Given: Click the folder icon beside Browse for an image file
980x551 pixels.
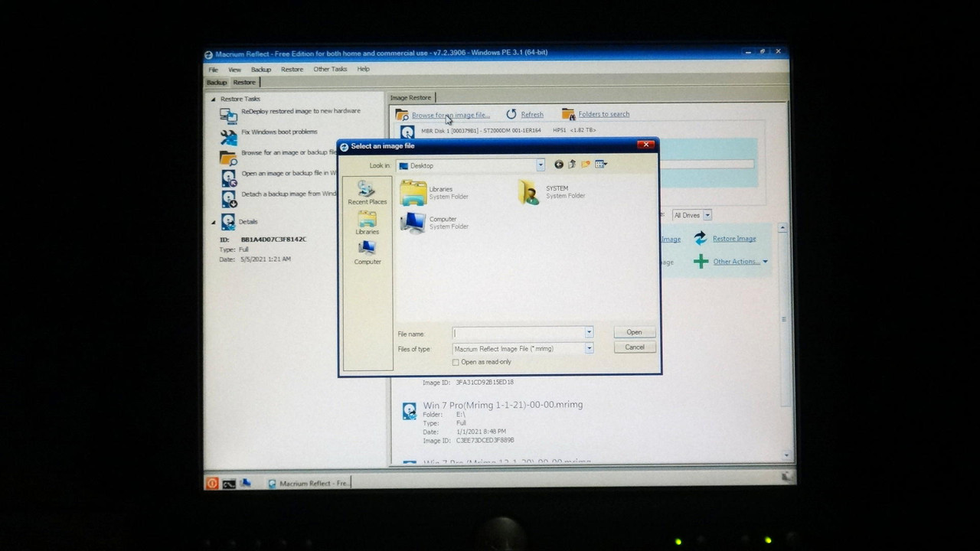Looking at the screenshot, I should 402,115.
